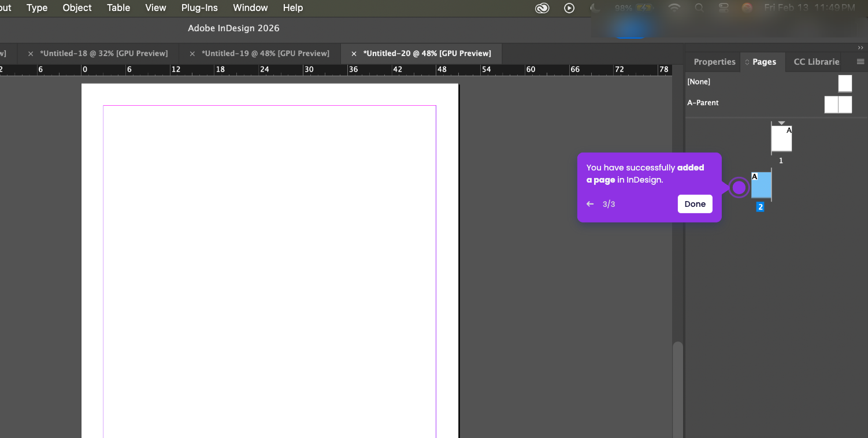Close the Untitled-20 document tab
Screen dimensions: 868x438
(x=354, y=54)
